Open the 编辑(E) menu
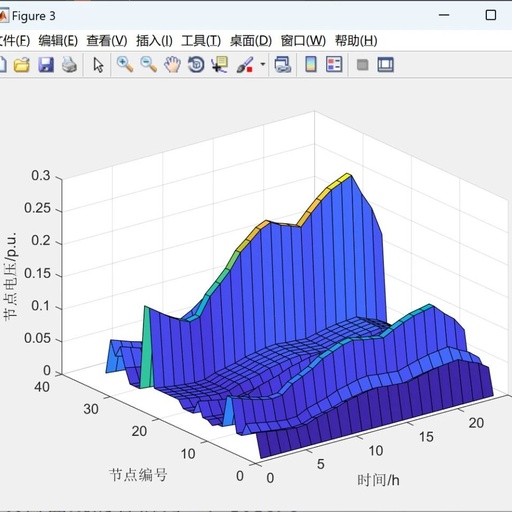The image size is (512, 512). coord(58,41)
